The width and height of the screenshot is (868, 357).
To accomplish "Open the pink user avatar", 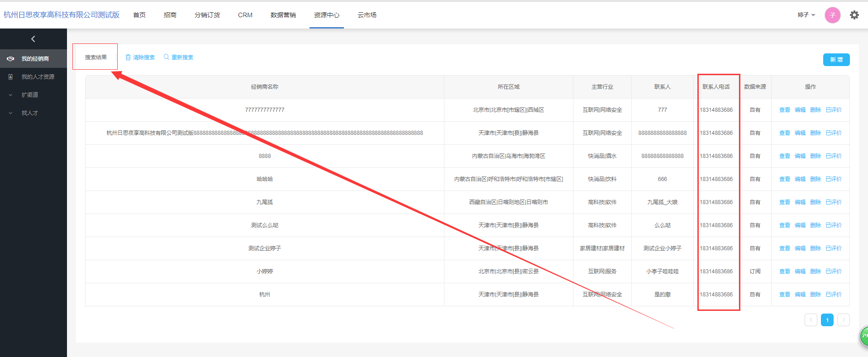I will point(832,15).
